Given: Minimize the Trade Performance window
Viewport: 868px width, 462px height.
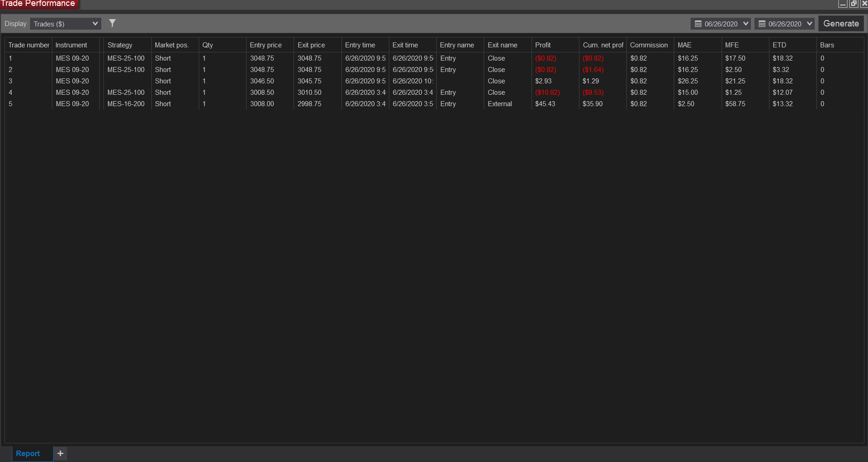Looking at the screenshot, I should (x=842, y=4).
